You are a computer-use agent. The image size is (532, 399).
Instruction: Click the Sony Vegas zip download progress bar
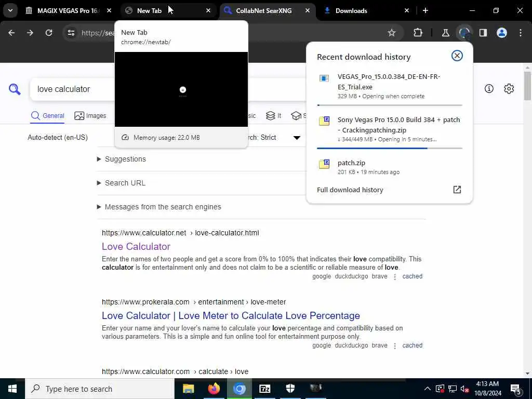[390, 148]
